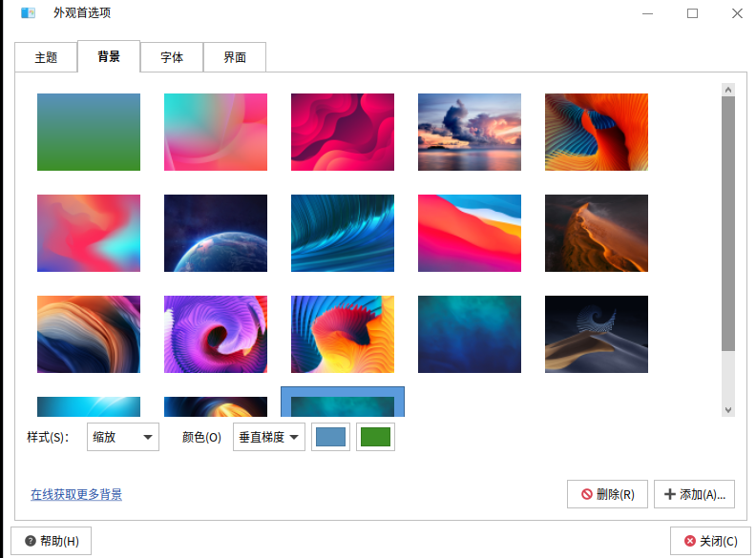The height and width of the screenshot is (558, 756).
Task: Open the 样式 style dropdown
Action: (122, 438)
